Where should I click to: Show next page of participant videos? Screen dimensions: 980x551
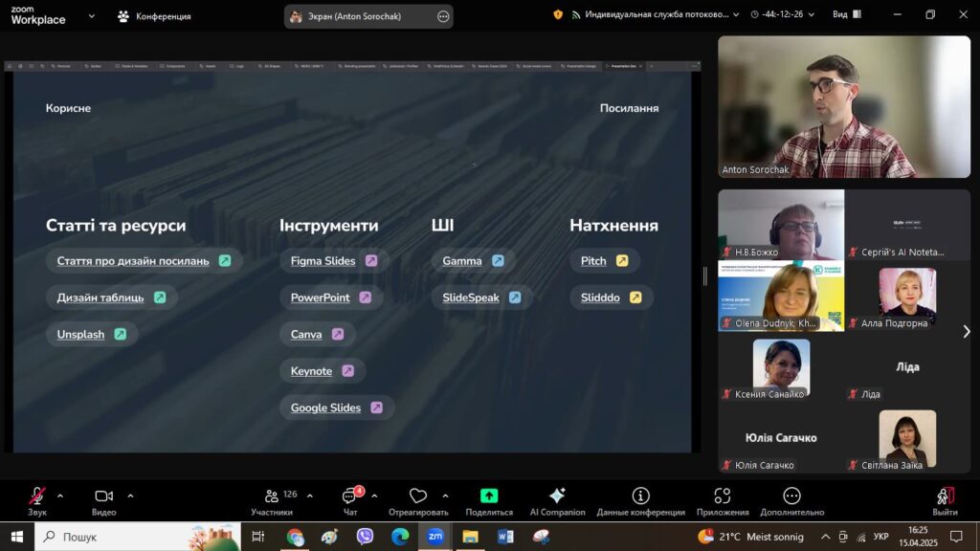966,331
